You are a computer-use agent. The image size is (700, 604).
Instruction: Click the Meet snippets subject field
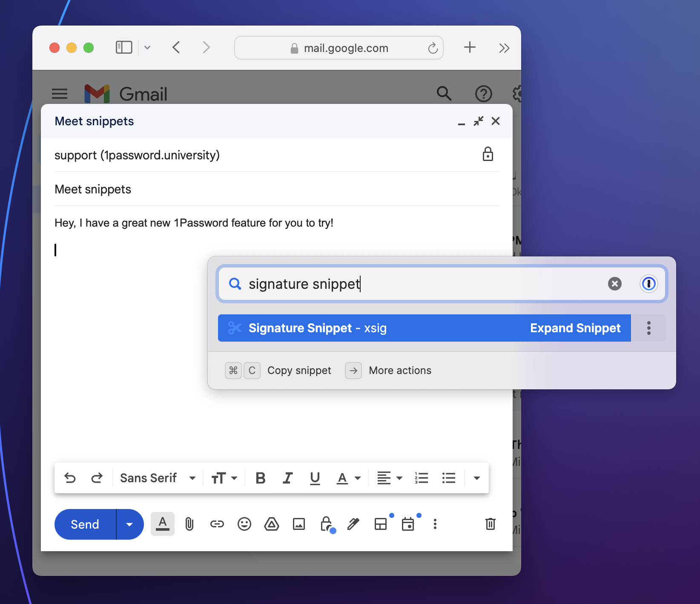pyautogui.click(x=277, y=189)
